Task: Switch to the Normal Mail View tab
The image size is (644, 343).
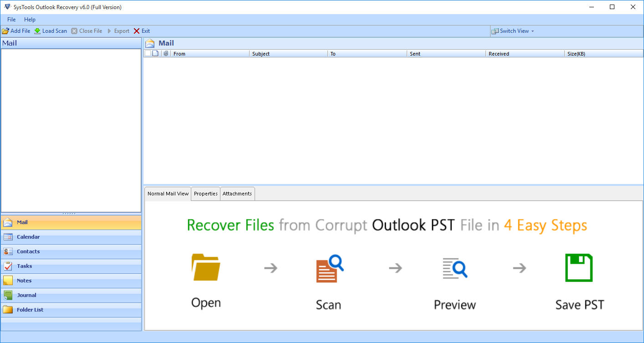Action: coord(168,194)
